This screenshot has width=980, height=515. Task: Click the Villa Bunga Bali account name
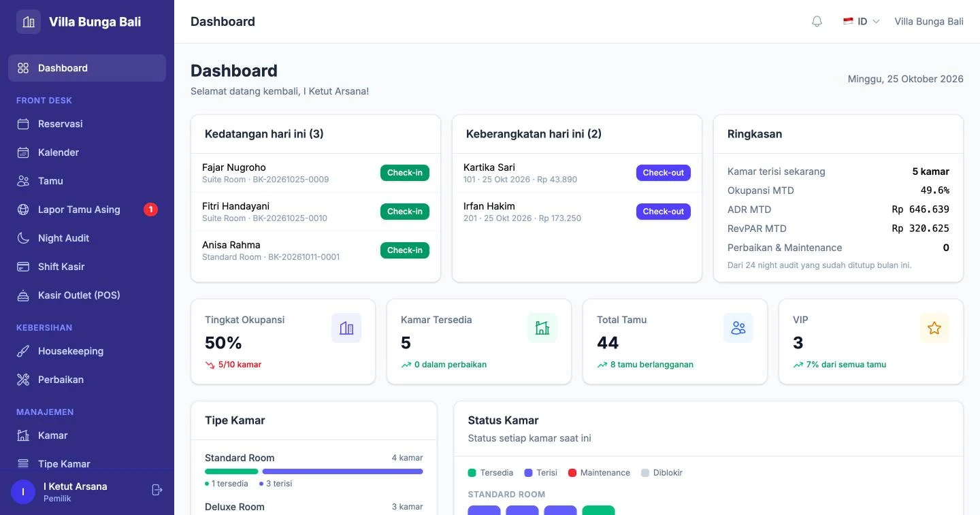(x=929, y=22)
